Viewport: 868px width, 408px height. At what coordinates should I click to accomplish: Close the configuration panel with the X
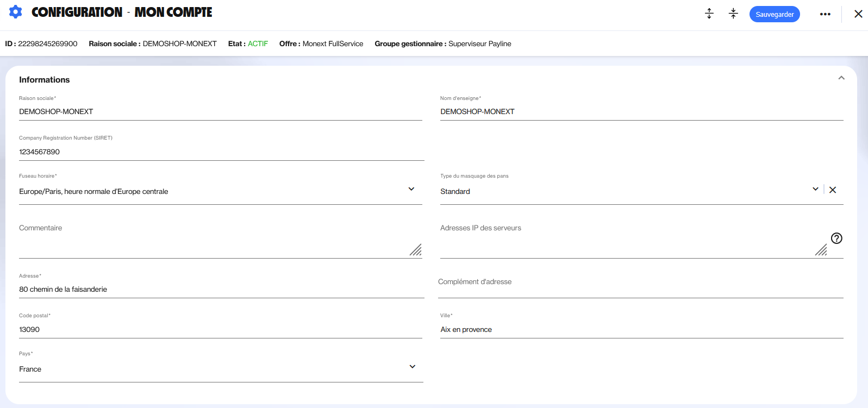click(858, 14)
